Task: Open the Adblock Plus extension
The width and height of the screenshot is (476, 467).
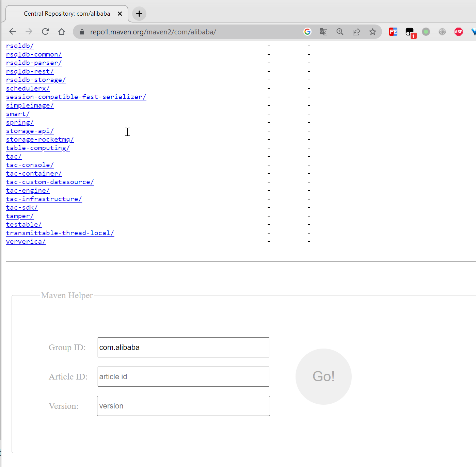Action: pyautogui.click(x=459, y=32)
